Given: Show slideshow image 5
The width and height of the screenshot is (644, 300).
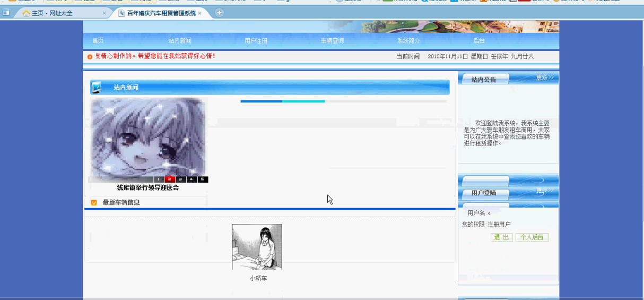Looking at the screenshot, I should tap(203, 179).
